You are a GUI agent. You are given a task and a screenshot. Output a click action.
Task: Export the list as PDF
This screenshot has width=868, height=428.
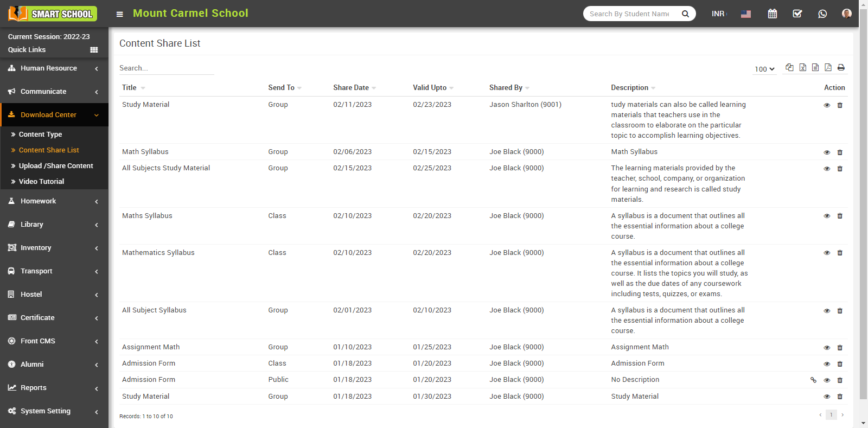[828, 67]
